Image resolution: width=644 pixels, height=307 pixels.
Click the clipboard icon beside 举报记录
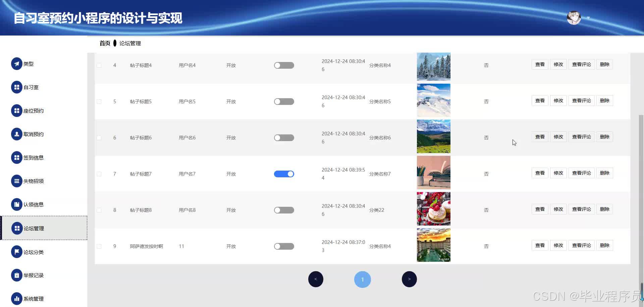point(17,275)
